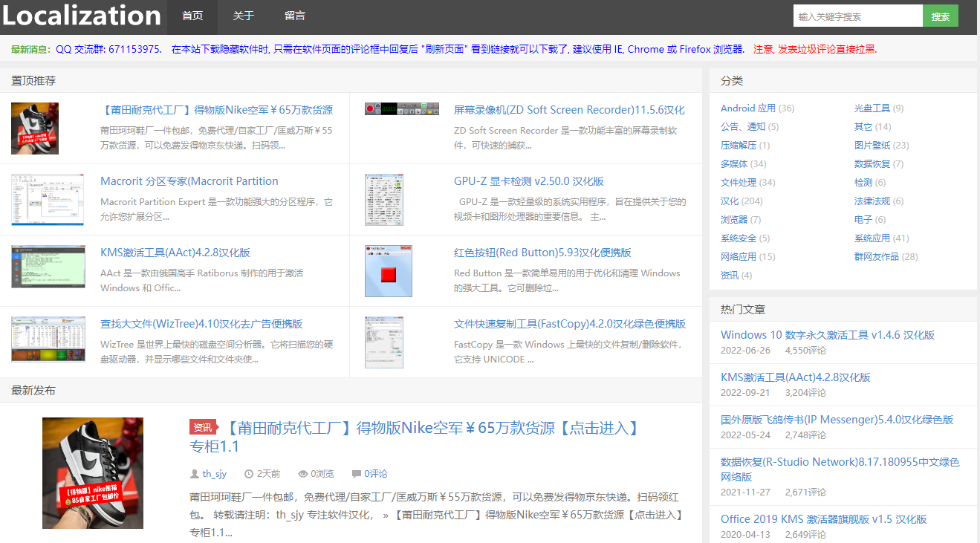This screenshot has height=543, width=980.
Task: Open 查找大文件(WizTree)4.10 post title
Action: pos(201,324)
